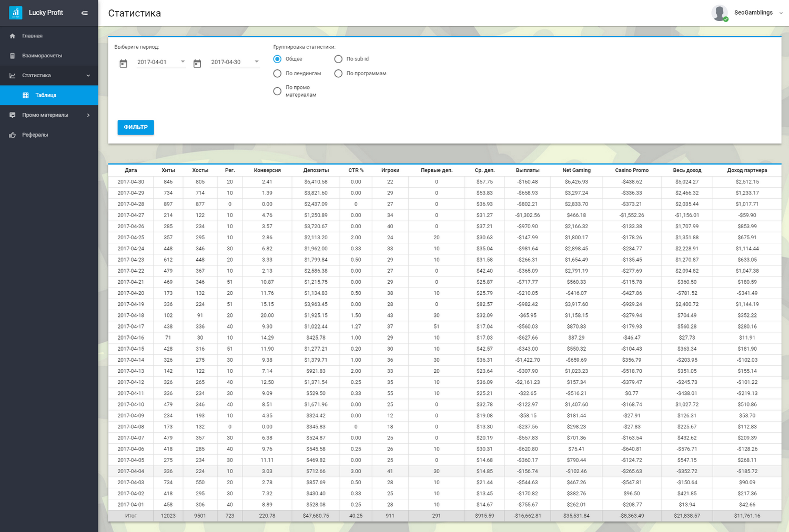Click the Весь доход column header
The image size is (789, 532).
[x=687, y=170]
